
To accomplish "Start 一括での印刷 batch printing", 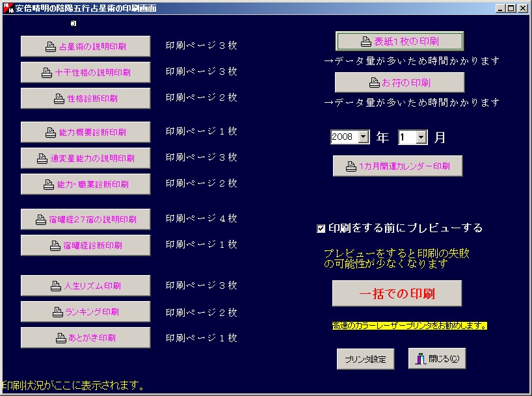I will click(397, 293).
